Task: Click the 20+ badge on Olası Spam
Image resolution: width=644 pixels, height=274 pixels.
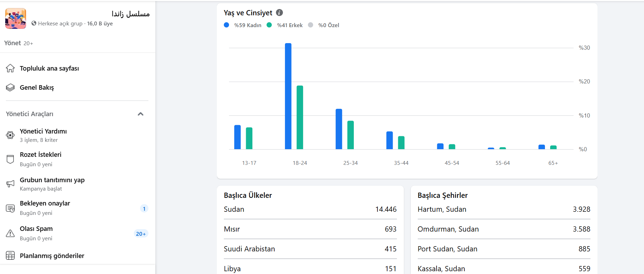Action: tap(141, 234)
